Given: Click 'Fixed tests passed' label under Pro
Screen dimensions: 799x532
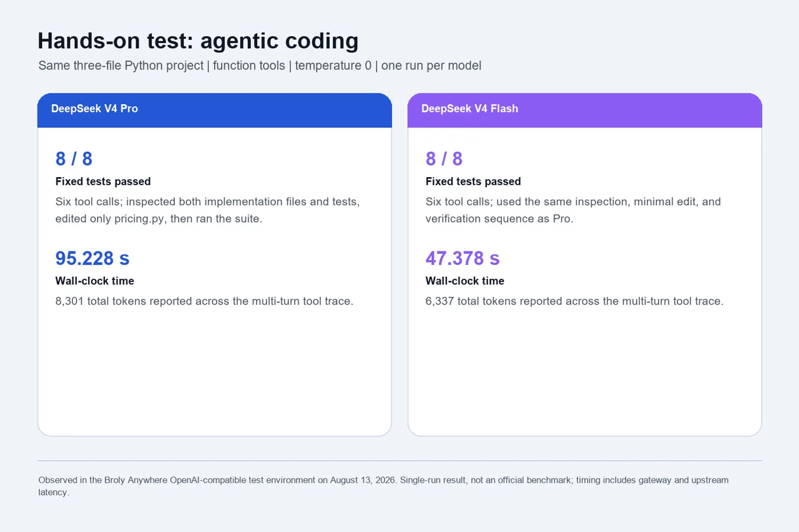Looking at the screenshot, I should 103,181.
